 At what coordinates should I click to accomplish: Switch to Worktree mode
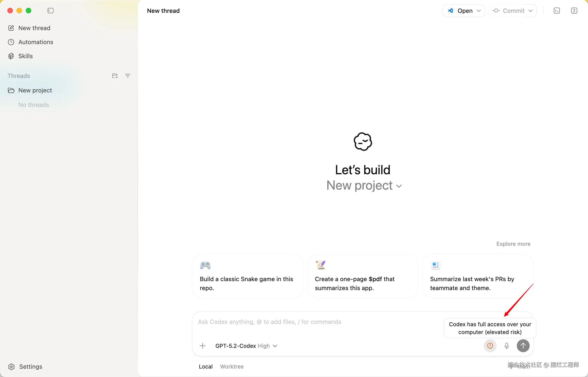232,366
